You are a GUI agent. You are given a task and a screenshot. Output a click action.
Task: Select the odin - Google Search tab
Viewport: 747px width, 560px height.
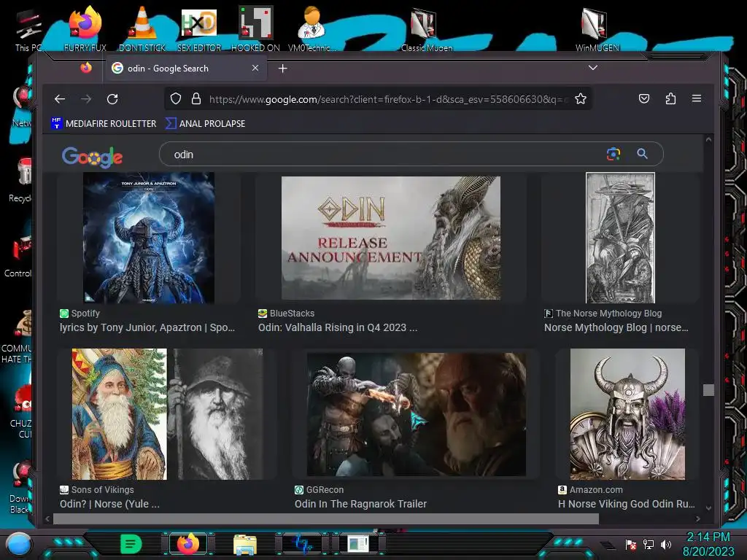tap(185, 68)
